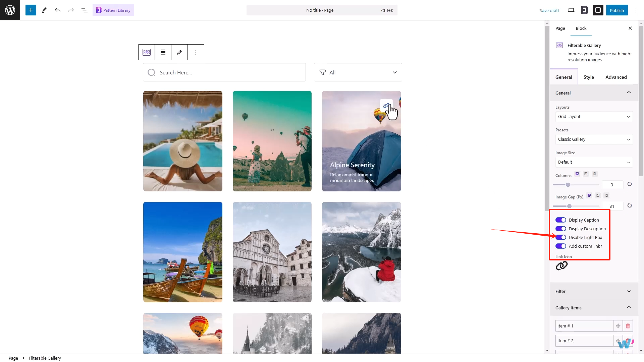Click the Undo icon in the top toolbar

pyautogui.click(x=57, y=10)
